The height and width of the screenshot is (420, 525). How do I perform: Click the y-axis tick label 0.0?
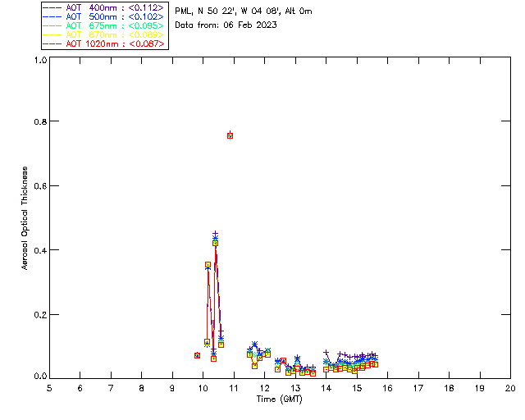(40, 377)
